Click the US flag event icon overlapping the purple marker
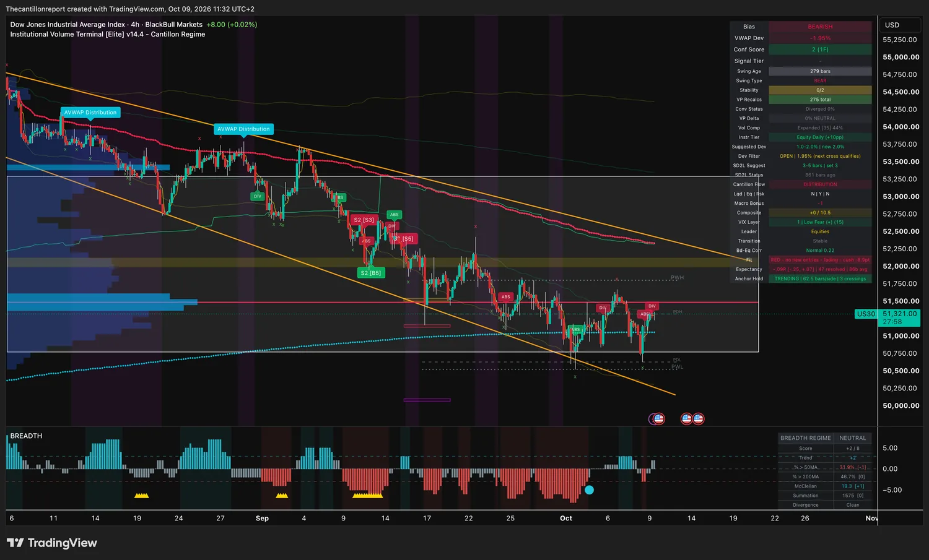 659,419
